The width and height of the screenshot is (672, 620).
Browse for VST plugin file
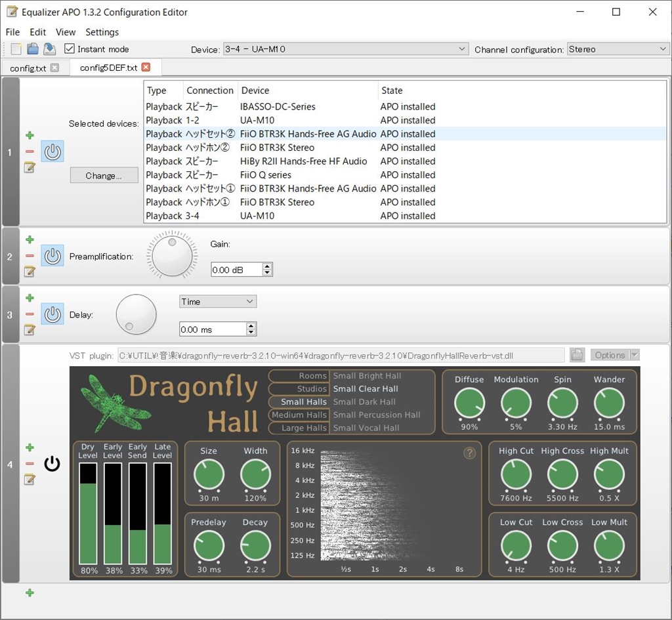577,355
